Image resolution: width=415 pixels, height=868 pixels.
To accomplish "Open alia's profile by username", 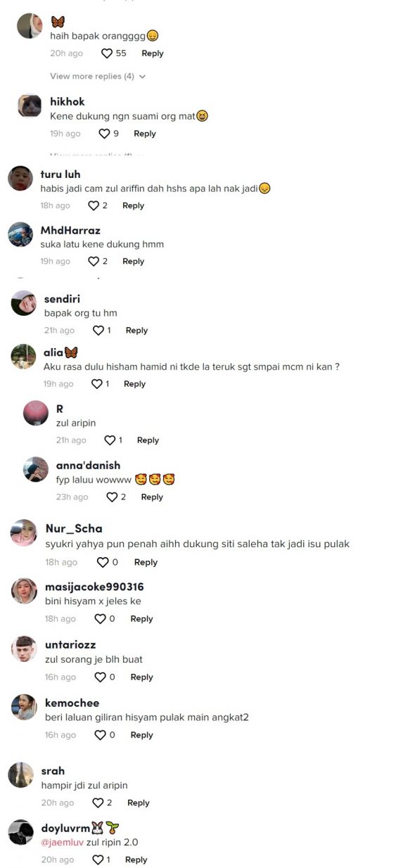I will [x=53, y=352].
